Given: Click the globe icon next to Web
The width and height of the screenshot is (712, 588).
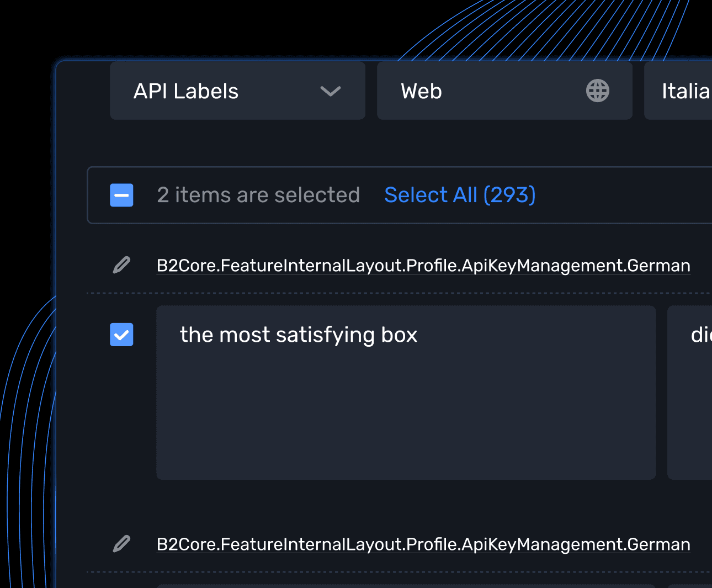Looking at the screenshot, I should pyautogui.click(x=598, y=91).
